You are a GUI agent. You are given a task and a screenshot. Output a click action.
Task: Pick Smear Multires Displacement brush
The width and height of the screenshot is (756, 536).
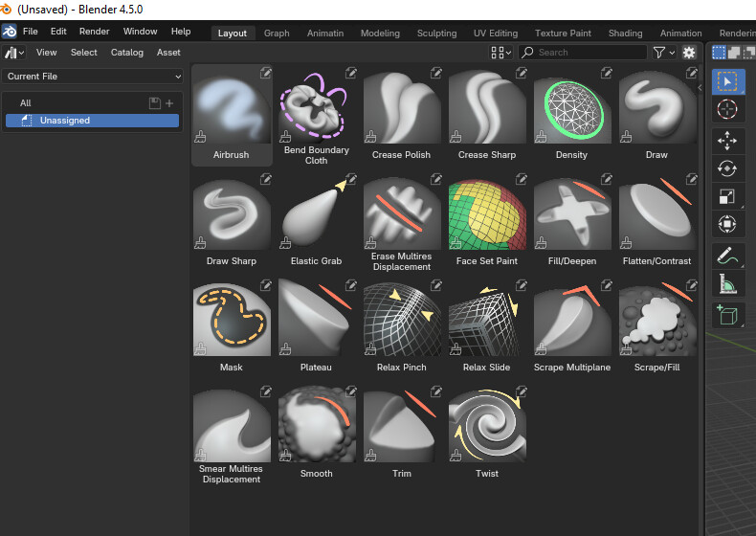232,434
